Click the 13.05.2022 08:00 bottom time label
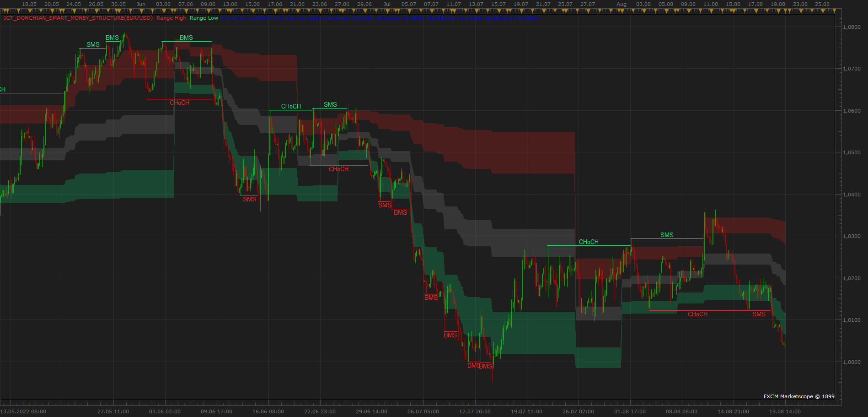Viewport: 868px width, 417px height. 23,412
